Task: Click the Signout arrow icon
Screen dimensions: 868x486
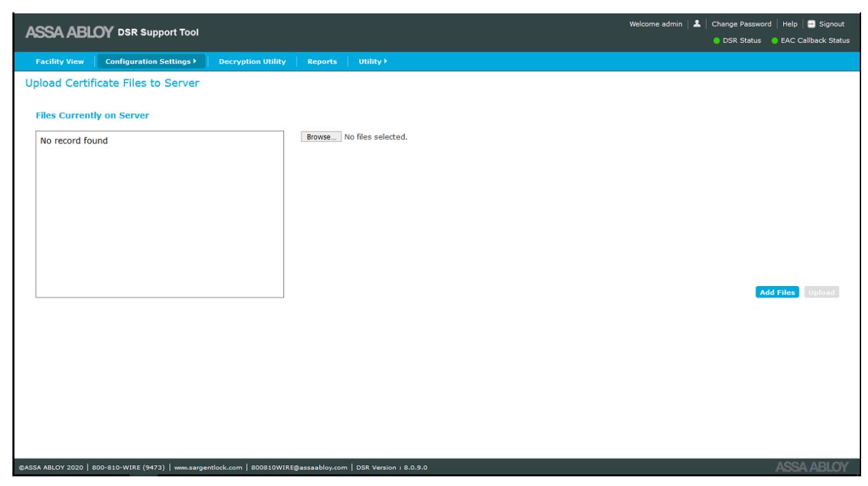Action: click(812, 25)
